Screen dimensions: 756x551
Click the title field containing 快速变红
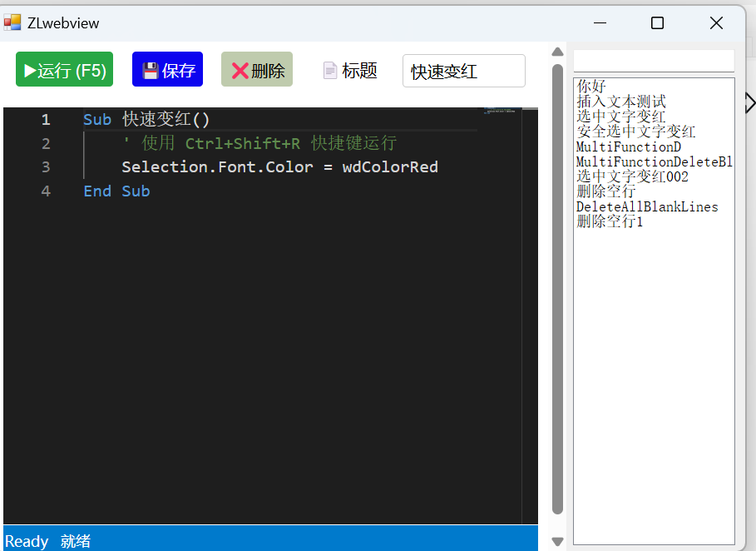point(463,71)
